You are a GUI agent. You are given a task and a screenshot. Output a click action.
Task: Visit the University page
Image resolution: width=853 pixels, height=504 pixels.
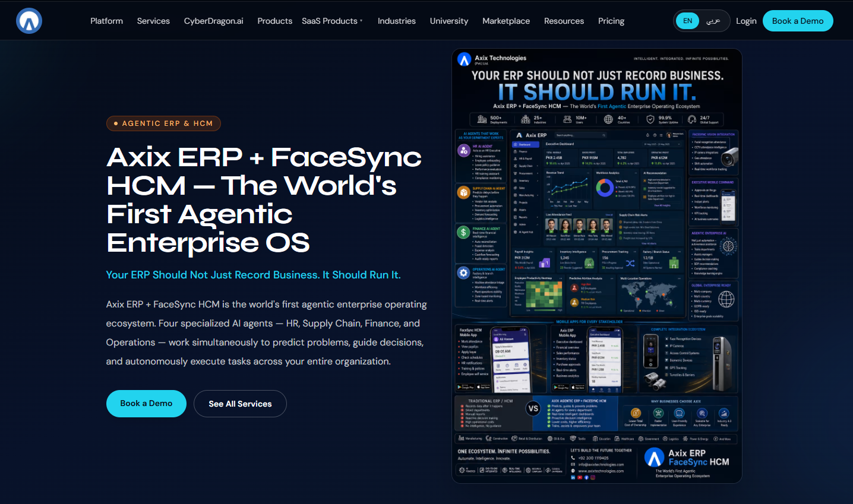(449, 21)
